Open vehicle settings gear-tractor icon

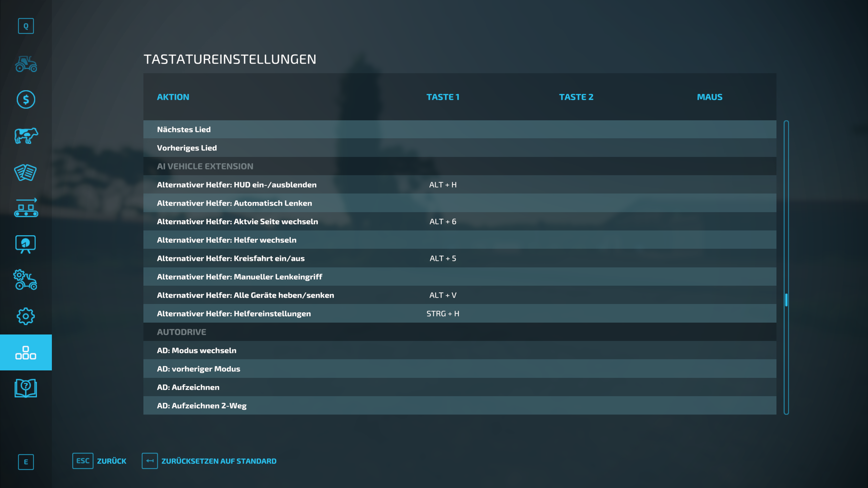click(26, 280)
